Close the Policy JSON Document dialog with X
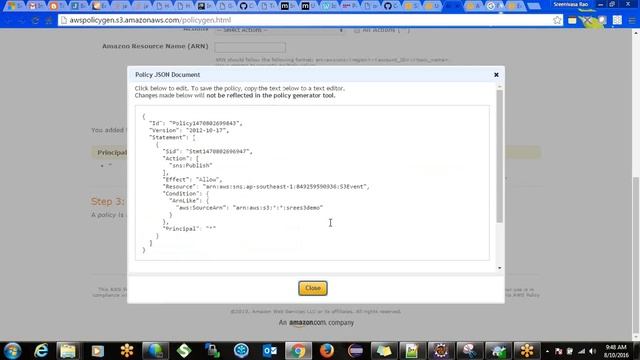The width and height of the screenshot is (640, 360). (x=496, y=75)
